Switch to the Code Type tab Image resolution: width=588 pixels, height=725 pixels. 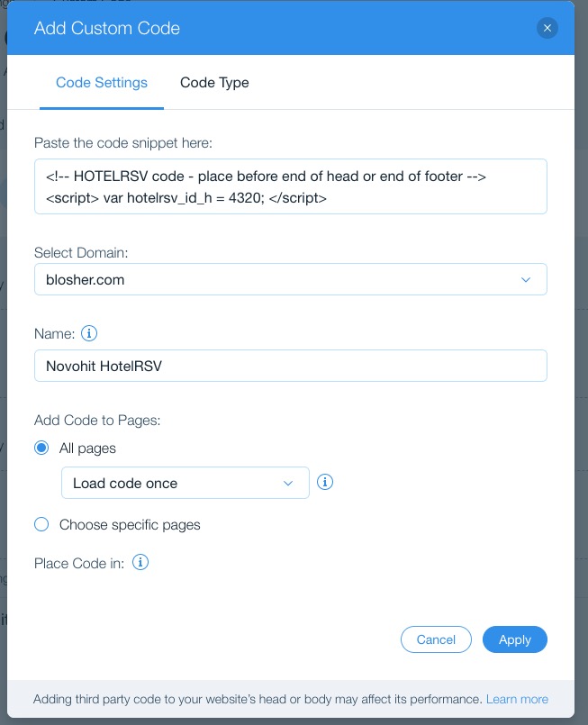click(x=214, y=83)
